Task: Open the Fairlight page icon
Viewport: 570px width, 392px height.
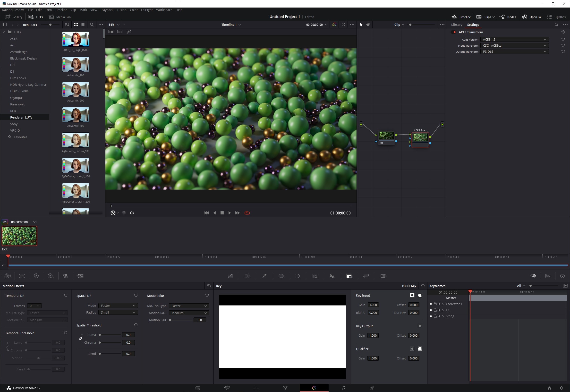Action: (343, 388)
